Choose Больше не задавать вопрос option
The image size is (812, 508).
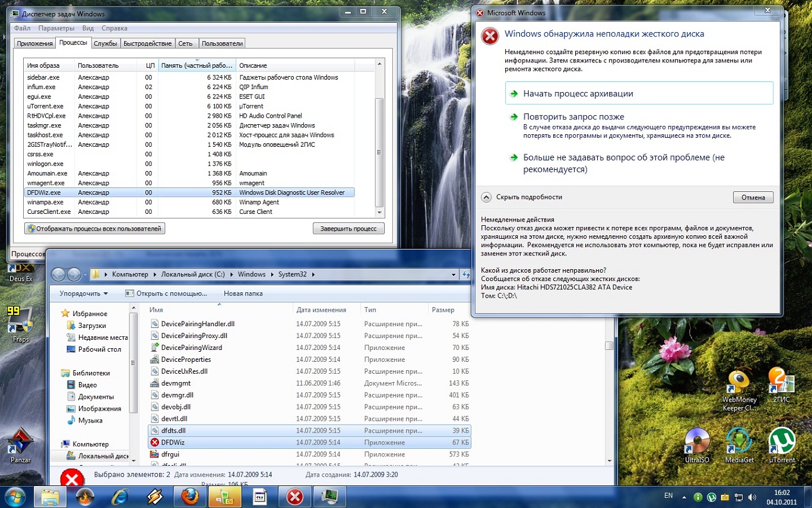(x=640, y=163)
